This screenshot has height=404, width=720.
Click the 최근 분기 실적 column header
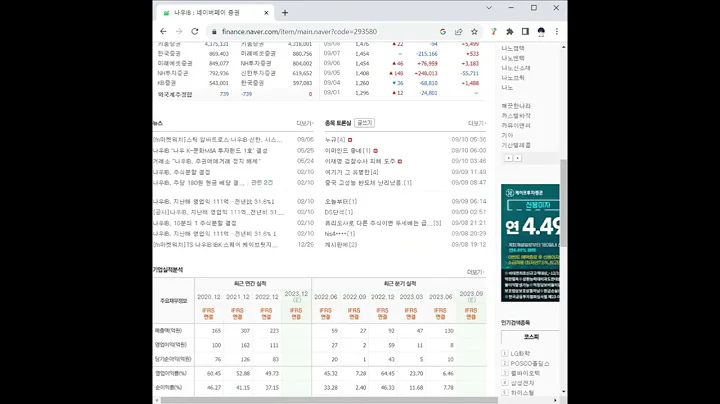click(x=400, y=284)
